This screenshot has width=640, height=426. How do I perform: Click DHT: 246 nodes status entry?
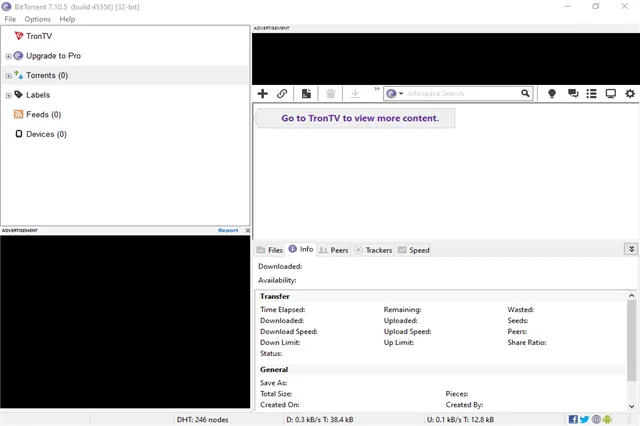click(202, 419)
